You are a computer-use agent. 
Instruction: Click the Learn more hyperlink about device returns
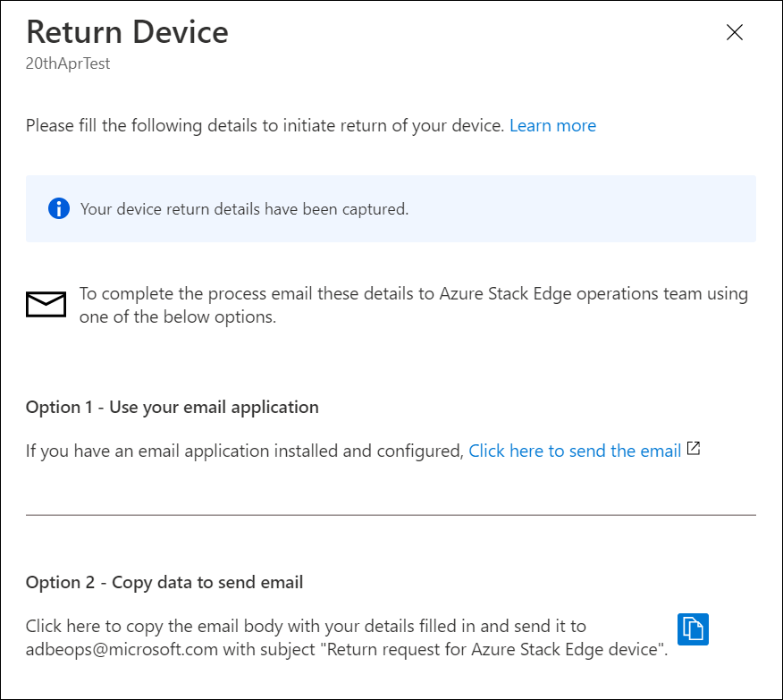coord(552,125)
